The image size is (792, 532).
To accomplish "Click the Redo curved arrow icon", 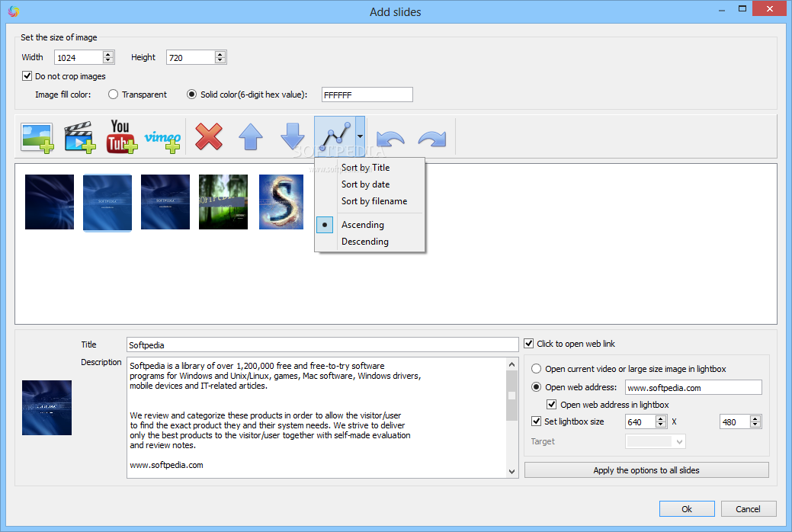I will [x=432, y=138].
